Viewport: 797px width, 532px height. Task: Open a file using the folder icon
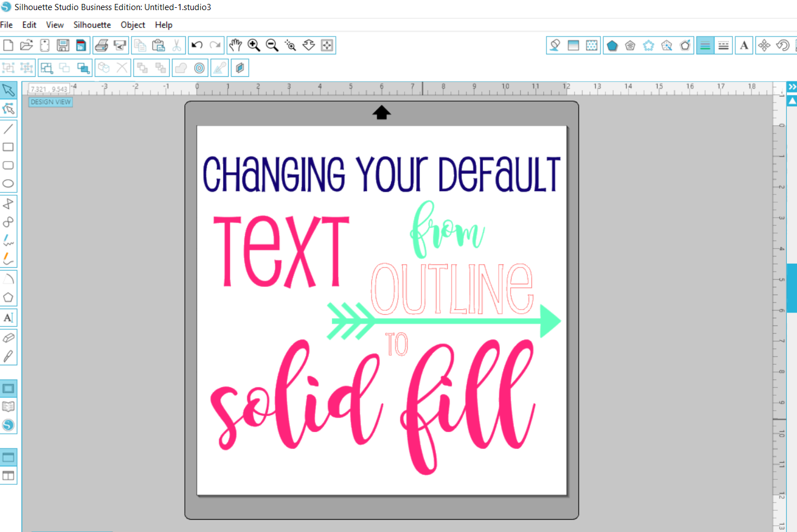point(26,45)
